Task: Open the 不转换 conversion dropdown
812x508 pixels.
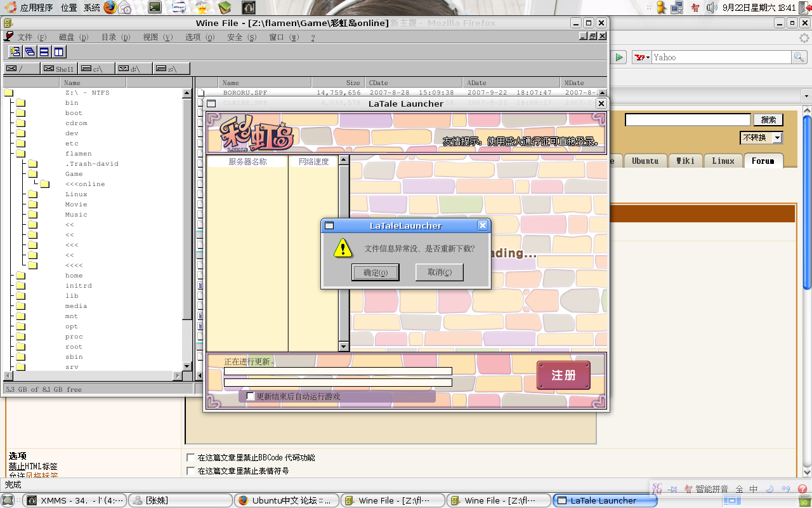Action: (761, 137)
